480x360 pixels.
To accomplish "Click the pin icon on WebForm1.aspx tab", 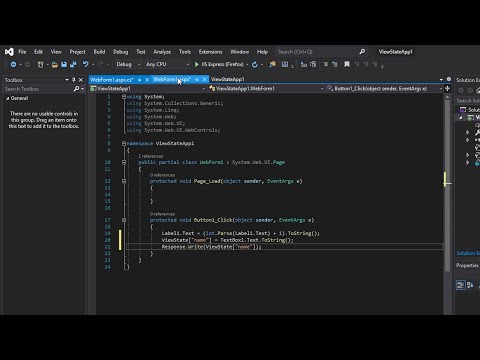I will 197,79.
